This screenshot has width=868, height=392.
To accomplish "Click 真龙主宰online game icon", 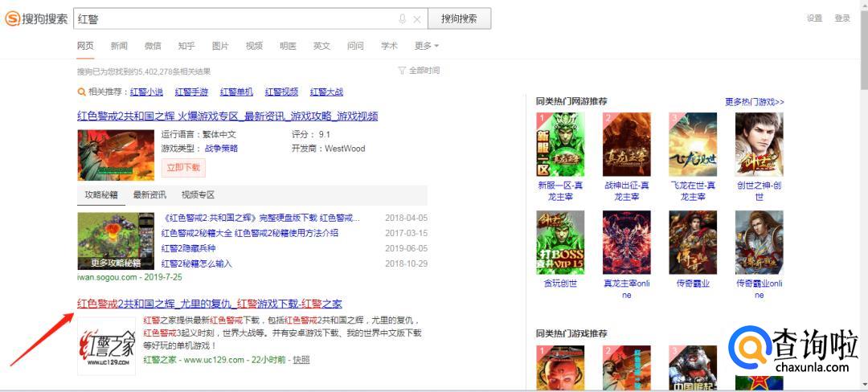I will (x=627, y=242).
